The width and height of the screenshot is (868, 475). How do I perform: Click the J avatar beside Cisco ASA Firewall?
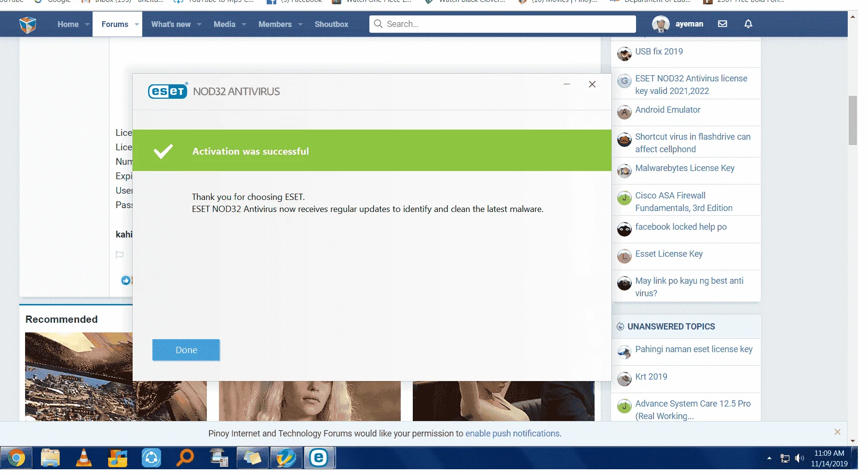624,198
